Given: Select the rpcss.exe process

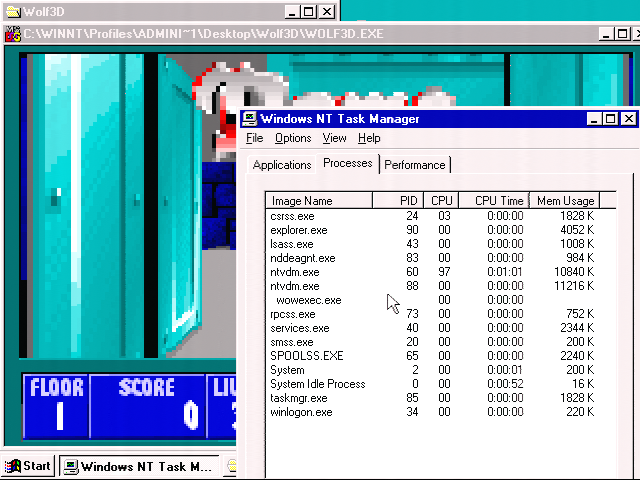Looking at the screenshot, I should coord(433,314).
